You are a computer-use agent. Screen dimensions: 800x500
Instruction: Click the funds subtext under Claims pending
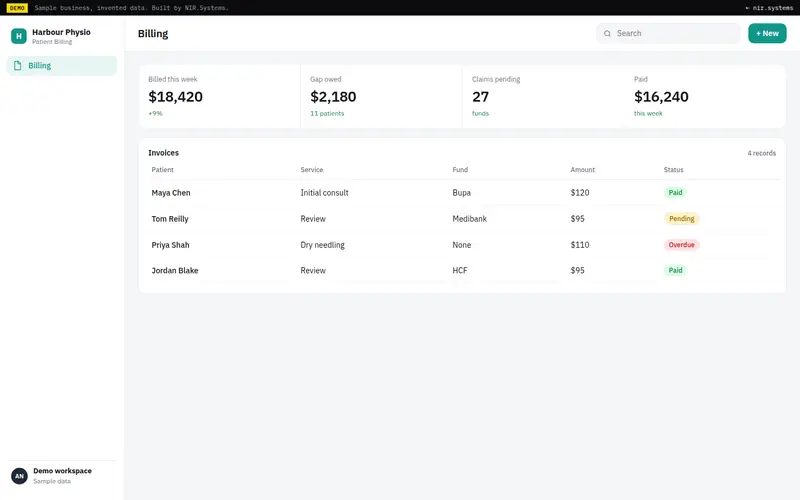tap(480, 113)
